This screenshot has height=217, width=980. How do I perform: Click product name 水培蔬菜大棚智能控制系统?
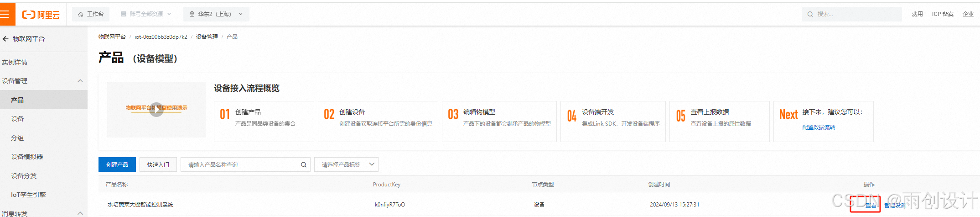click(x=140, y=205)
